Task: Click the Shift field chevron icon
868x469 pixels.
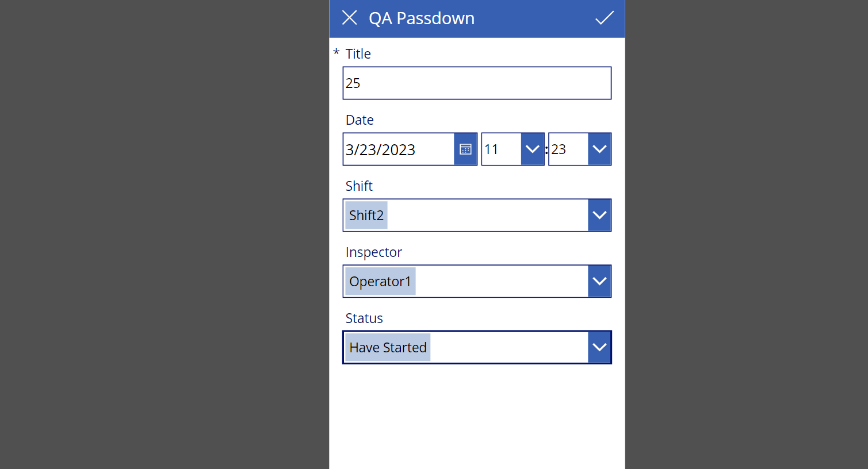Action: [599, 215]
